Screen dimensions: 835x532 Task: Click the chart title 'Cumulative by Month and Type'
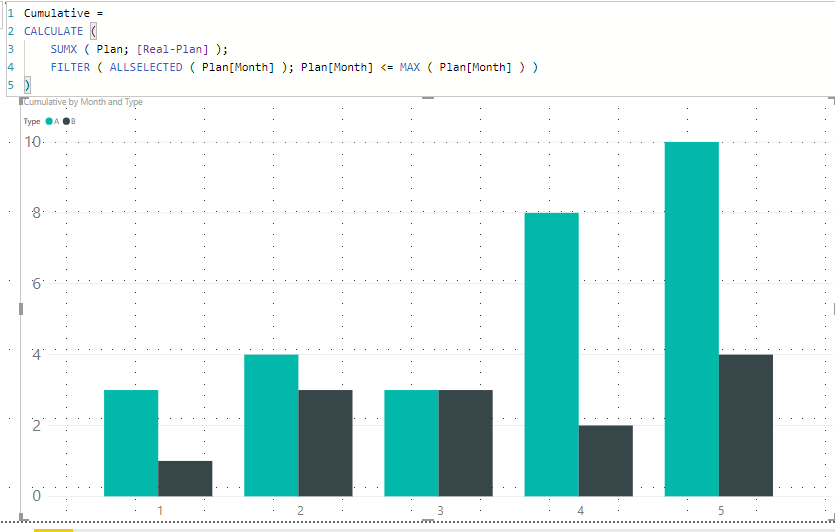[x=83, y=102]
